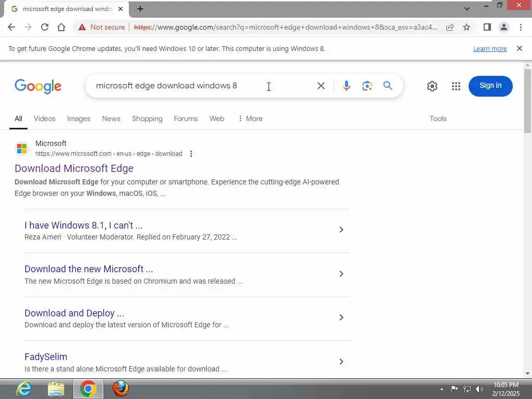This screenshot has height=399, width=532.
Task: Show hidden system tray icons
Action: (442, 389)
